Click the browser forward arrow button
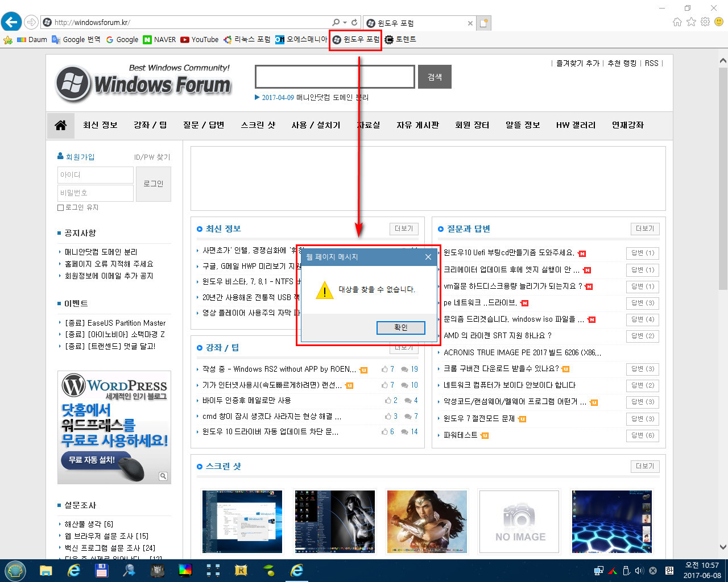Screen dimensions: 728x582 pyautogui.click(x=31, y=22)
